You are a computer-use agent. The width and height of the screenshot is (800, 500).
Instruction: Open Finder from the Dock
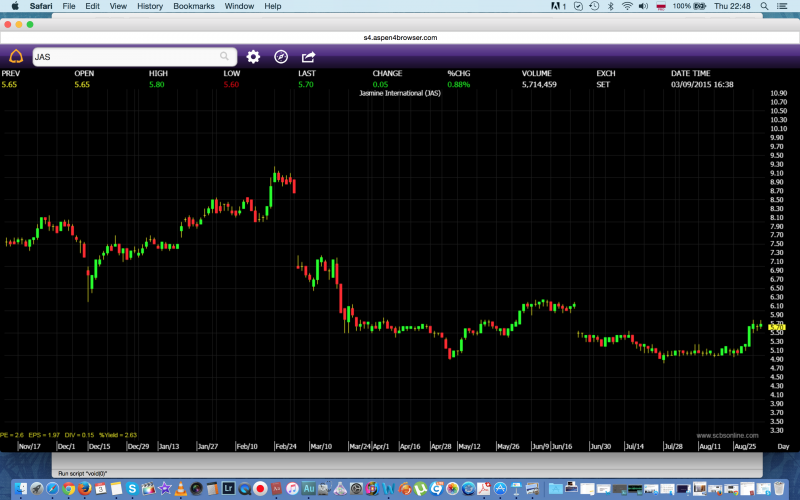tap(18, 489)
